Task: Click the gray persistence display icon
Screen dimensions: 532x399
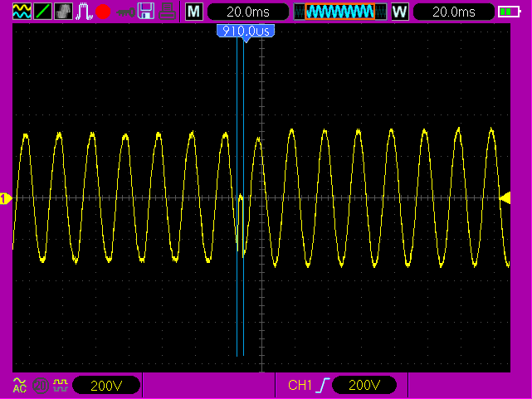Action: [63, 12]
